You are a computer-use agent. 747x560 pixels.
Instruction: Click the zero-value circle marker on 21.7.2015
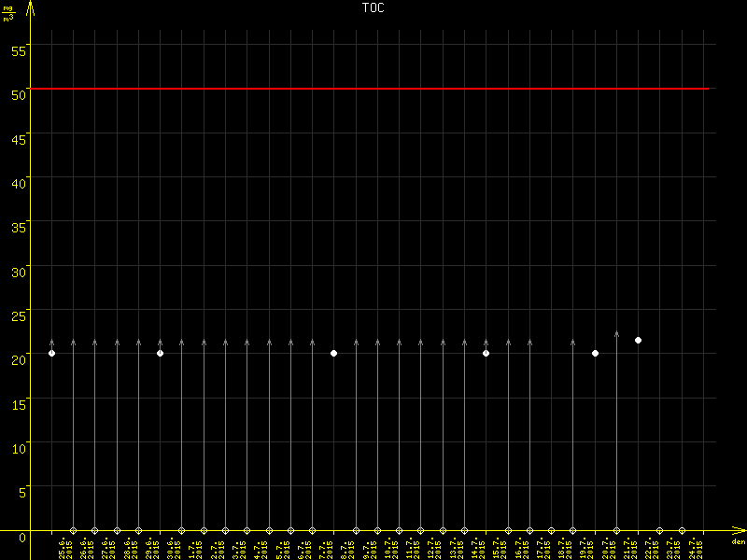[x=616, y=530]
